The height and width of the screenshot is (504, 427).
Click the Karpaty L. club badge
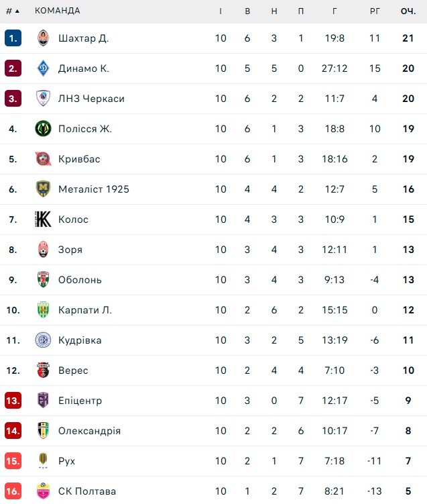43,310
